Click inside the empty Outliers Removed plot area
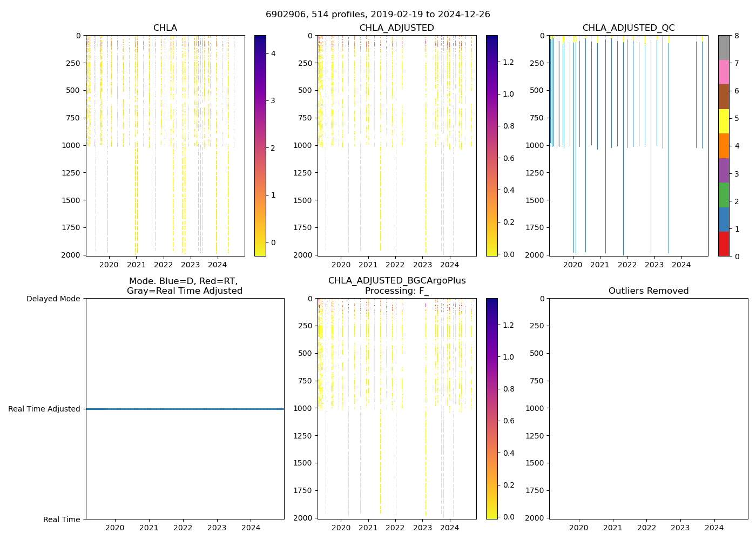Viewport: 756px width, 540px height. tap(648, 409)
